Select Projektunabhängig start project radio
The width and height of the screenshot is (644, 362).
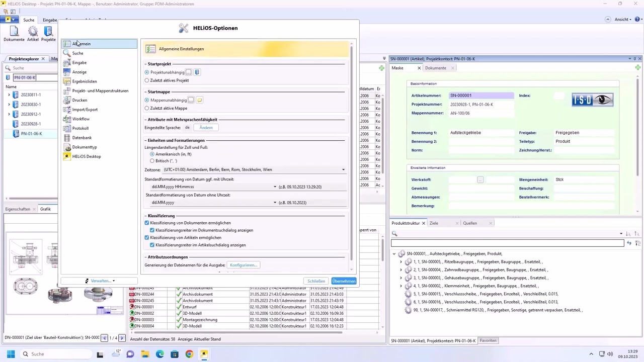147,72
